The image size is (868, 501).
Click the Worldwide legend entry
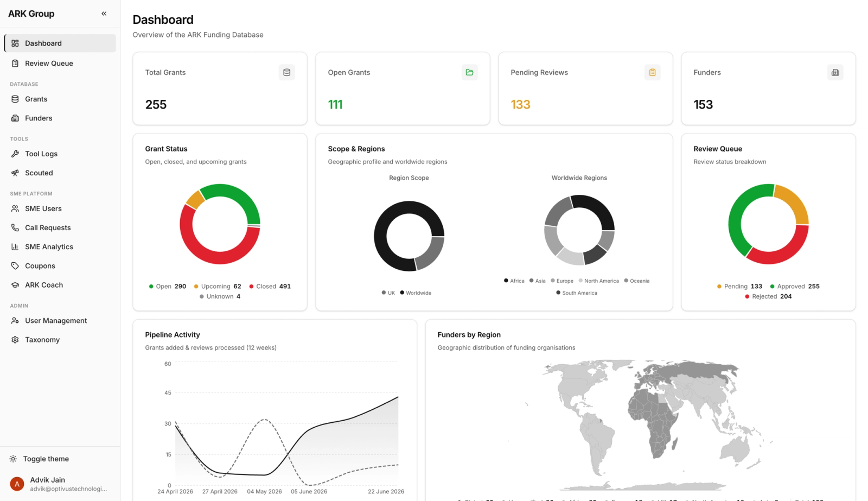[416, 293]
